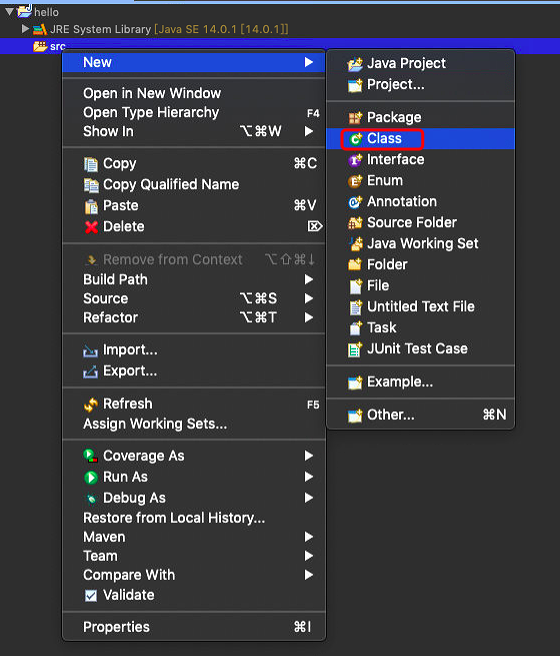
Task: Select the src folder in tree
Action: coord(58,46)
